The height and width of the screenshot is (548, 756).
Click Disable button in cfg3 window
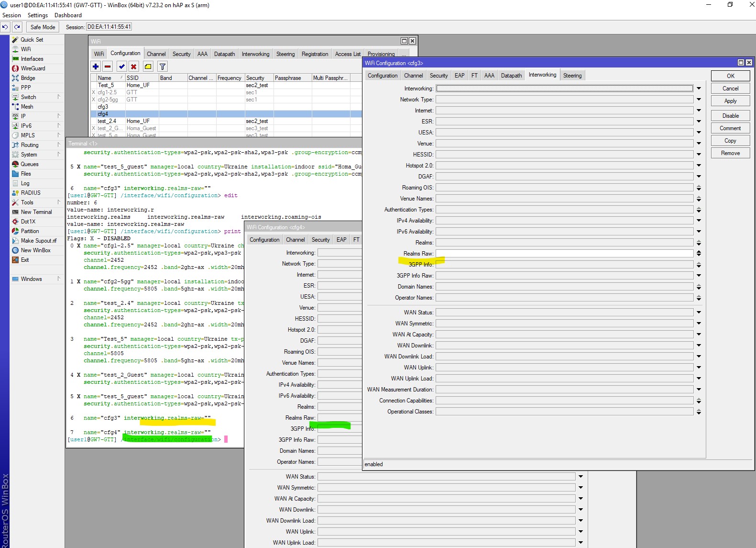click(731, 116)
